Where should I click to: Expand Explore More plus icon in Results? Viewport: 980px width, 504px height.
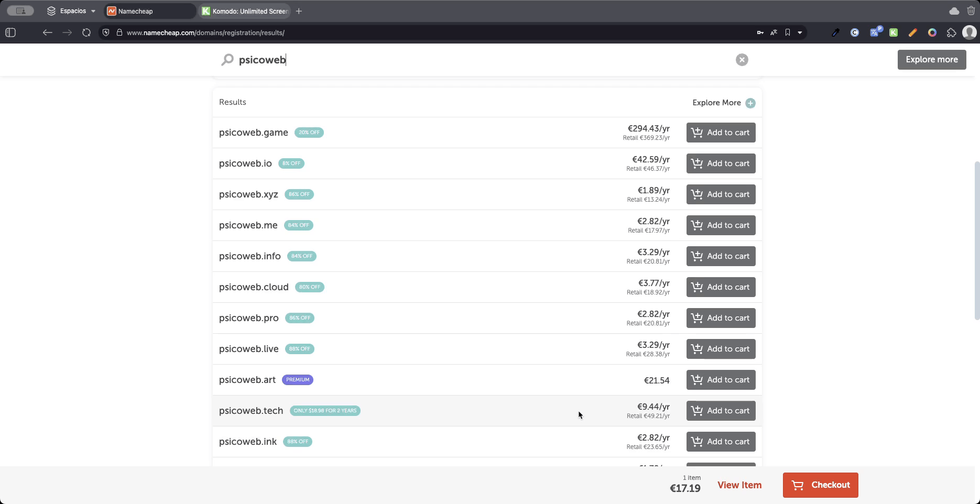coord(750,103)
